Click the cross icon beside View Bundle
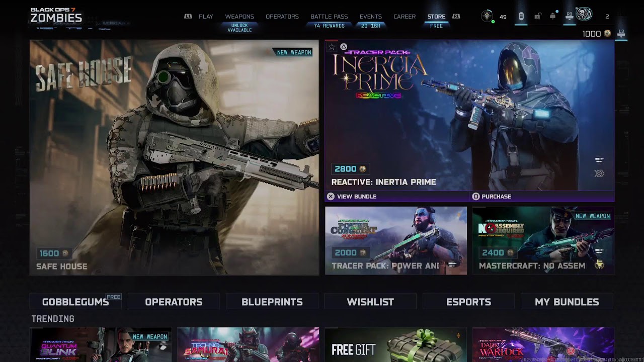This screenshot has height=362, width=644. click(x=331, y=197)
